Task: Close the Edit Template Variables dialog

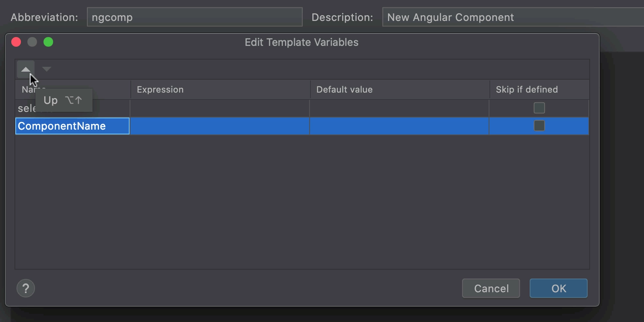Action: click(x=16, y=42)
